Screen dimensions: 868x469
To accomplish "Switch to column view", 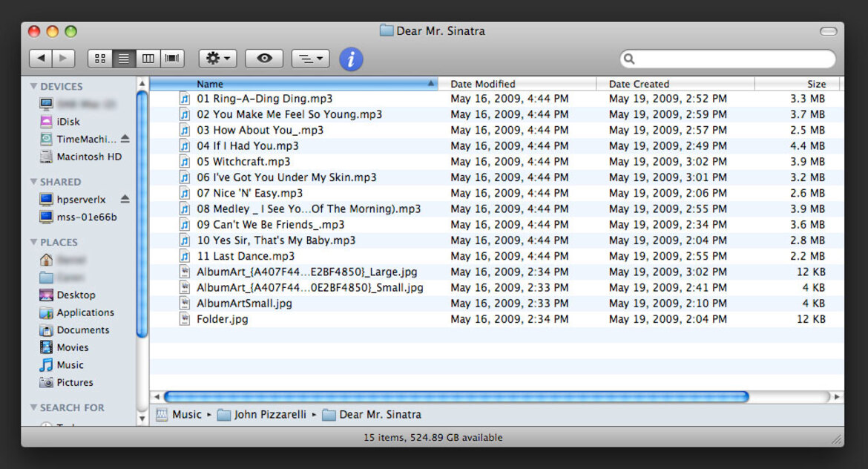I will point(148,58).
